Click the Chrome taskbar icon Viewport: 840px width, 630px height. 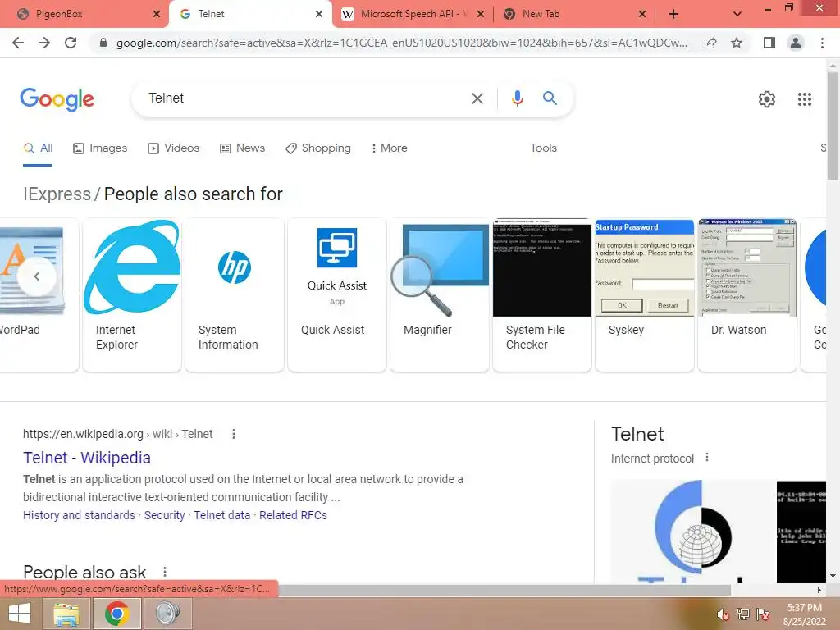click(x=116, y=614)
